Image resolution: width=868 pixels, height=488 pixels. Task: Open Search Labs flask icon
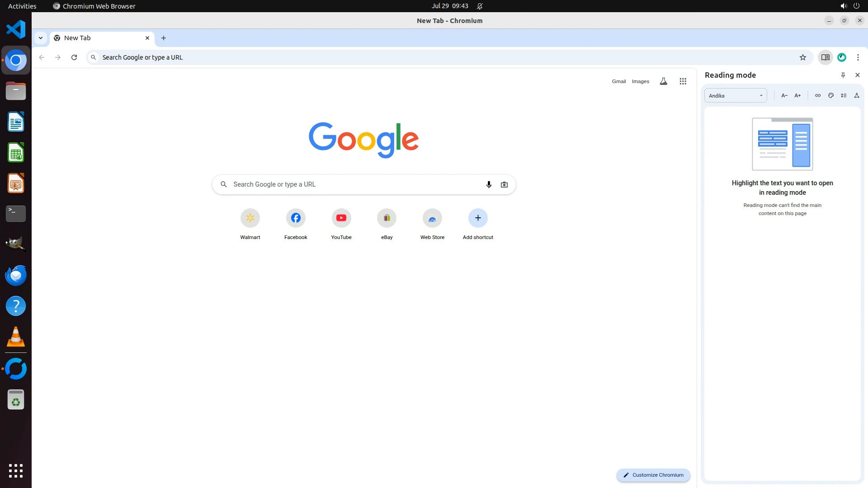point(663,81)
